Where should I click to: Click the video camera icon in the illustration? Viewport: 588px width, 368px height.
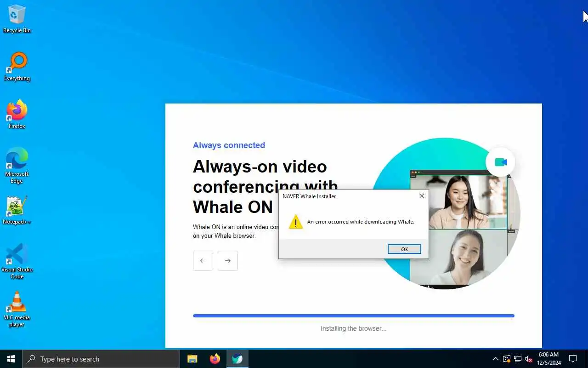point(500,162)
